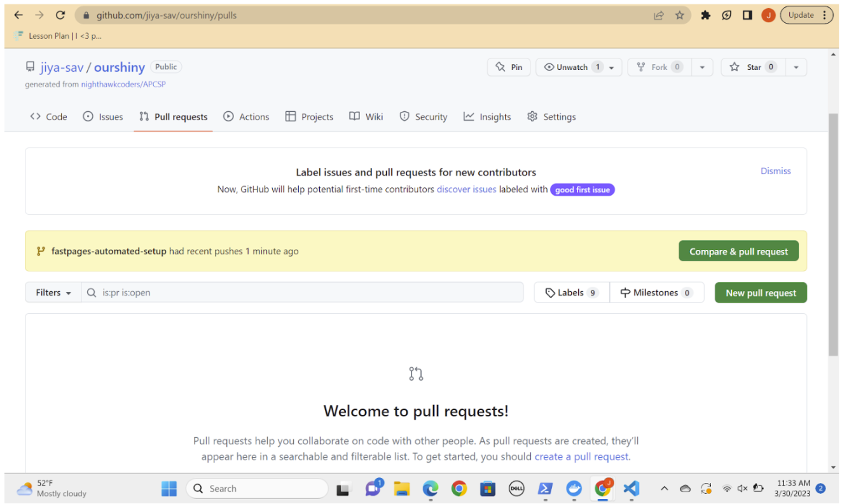This screenshot has height=504, width=842.
Task: Reload the page with refresh icon
Action: pos(60,15)
